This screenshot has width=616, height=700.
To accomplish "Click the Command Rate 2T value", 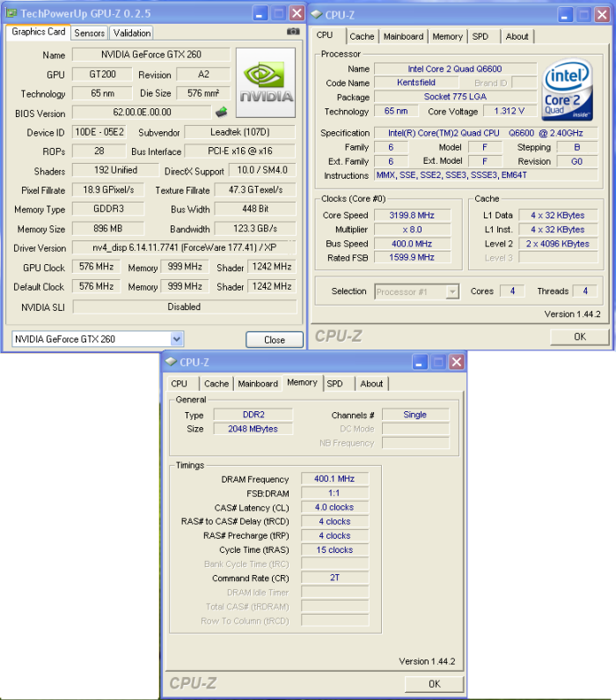I will (334, 578).
